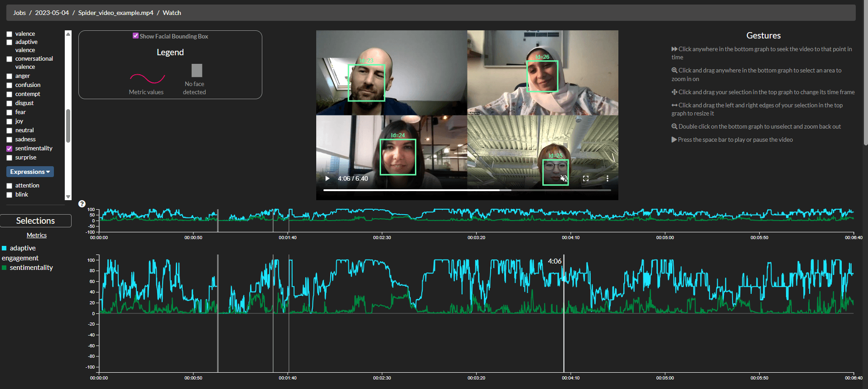Open video more-options menu
Viewport: 868px width, 389px height.
click(608, 178)
